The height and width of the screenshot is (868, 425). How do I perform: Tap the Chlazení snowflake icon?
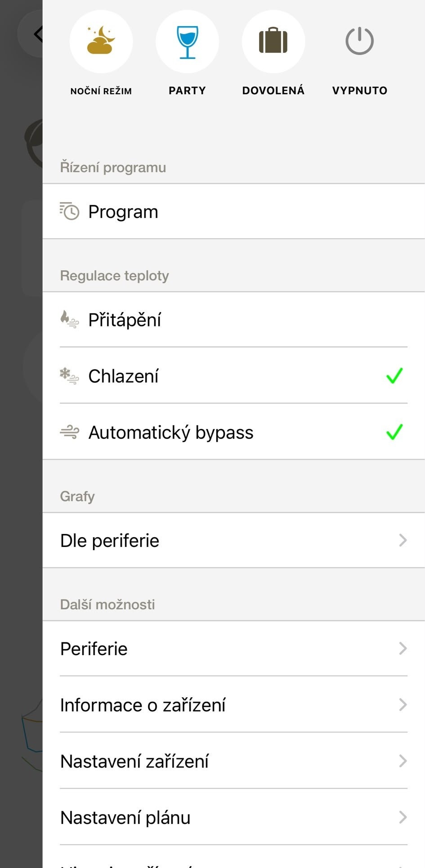click(69, 375)
